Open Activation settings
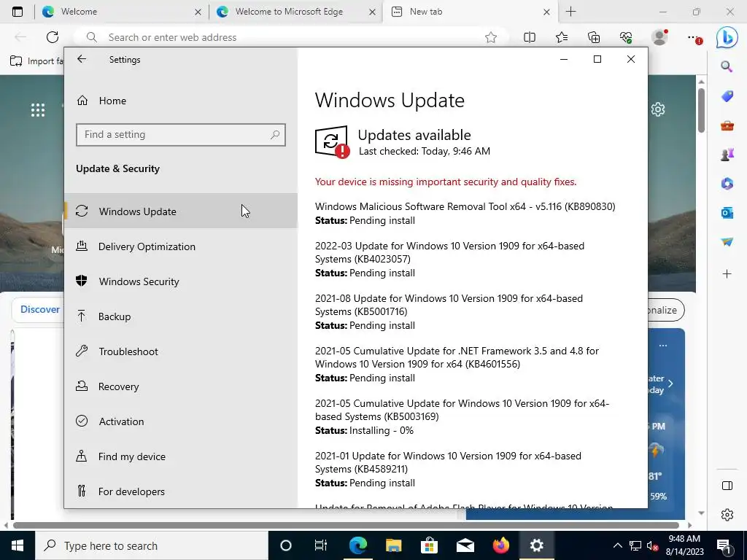Viewport: 747px width, 560px height. tap(181, 421)
